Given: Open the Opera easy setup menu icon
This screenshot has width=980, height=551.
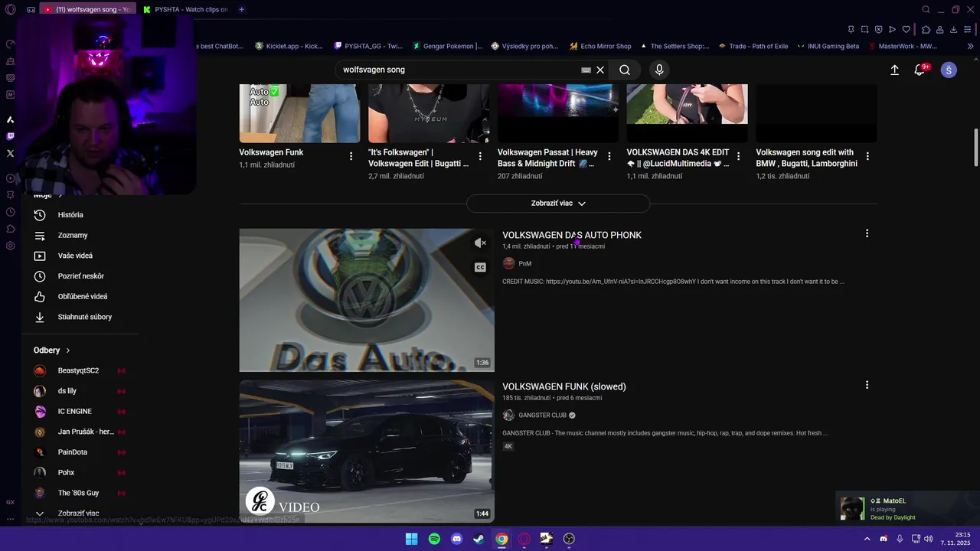Looking at the screenshot, I should pos(969,30).
